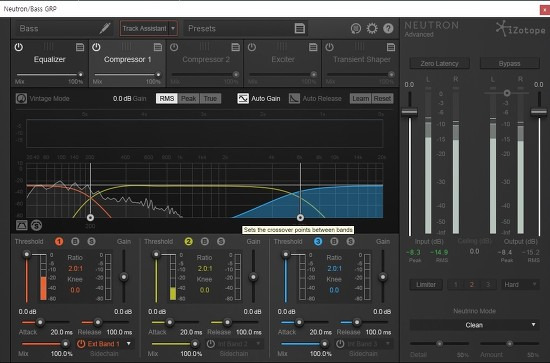Select Peak detection mode
The image size is (550, 363).
click(x=188, y=99)
